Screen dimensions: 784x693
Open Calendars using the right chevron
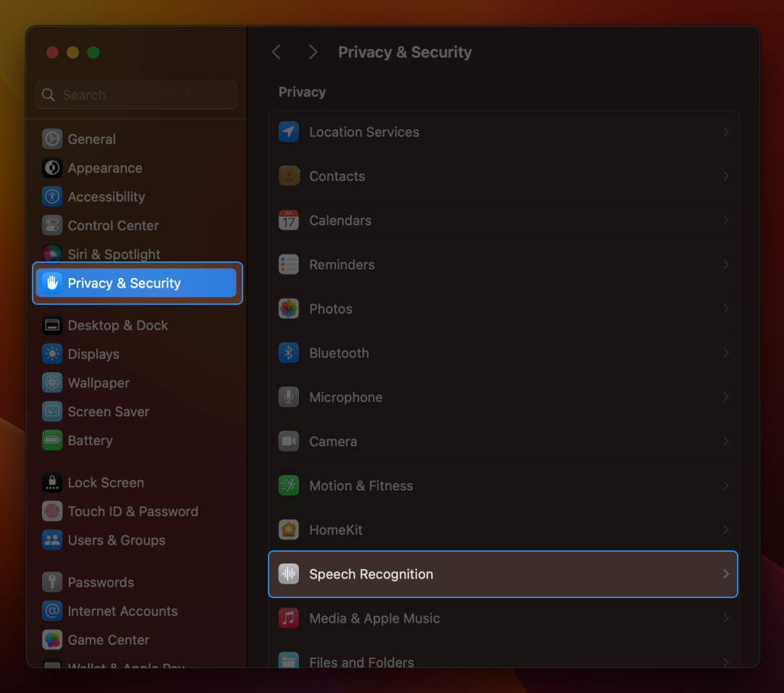click(x=725, y=220)
